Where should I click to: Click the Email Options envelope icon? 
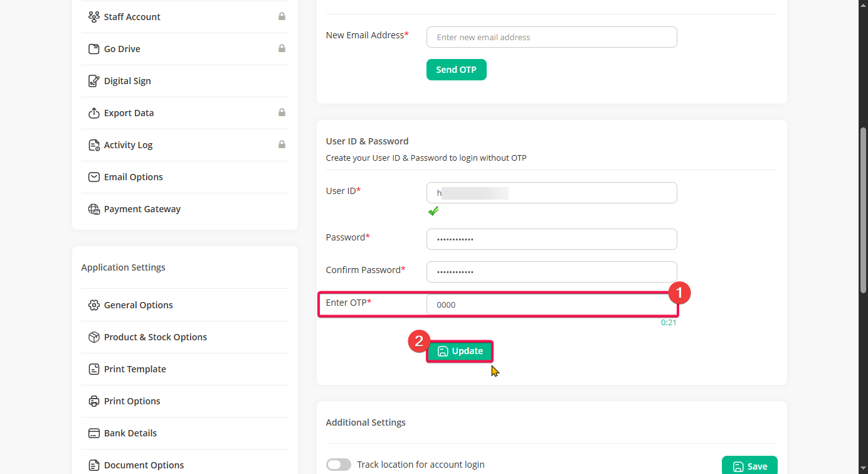tap(94, 177)
